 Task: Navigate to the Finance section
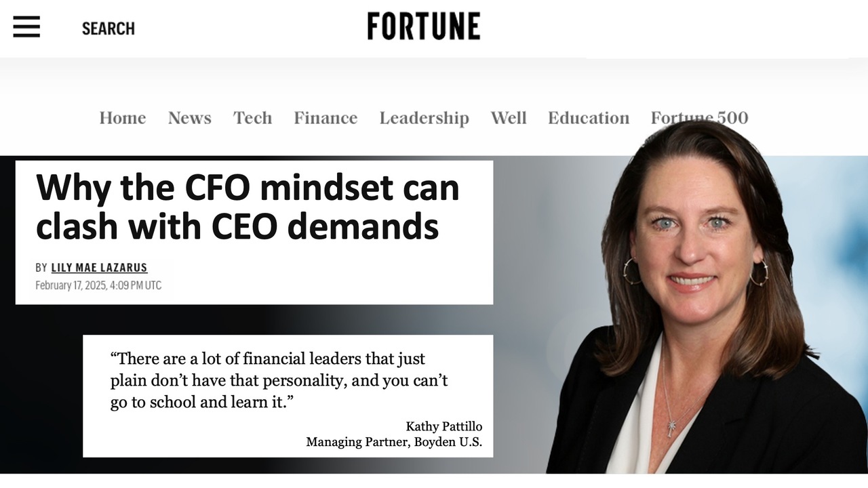pyautogui.click(x=325, y=118)
